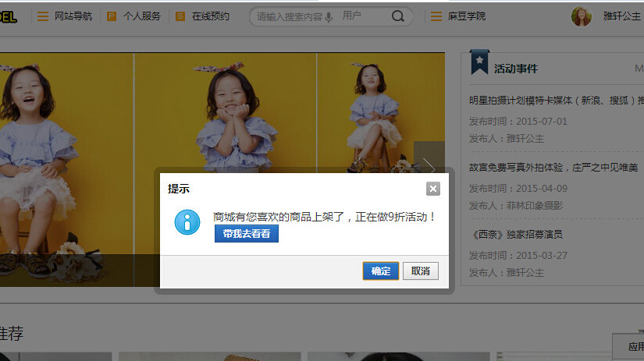
Task: Open the 麻豆学院 menu icon
Action: pyautogui.click(x=436, y=16)
